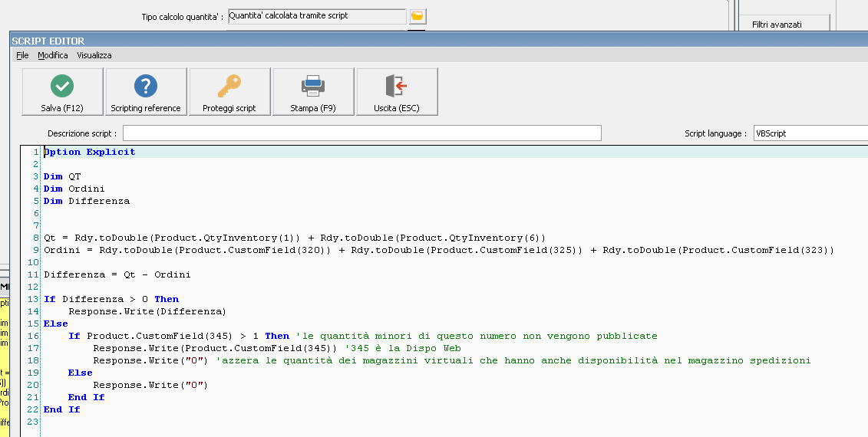Print the script with Stampa (F9)
868x437 pixels.
tap(313, 92)
